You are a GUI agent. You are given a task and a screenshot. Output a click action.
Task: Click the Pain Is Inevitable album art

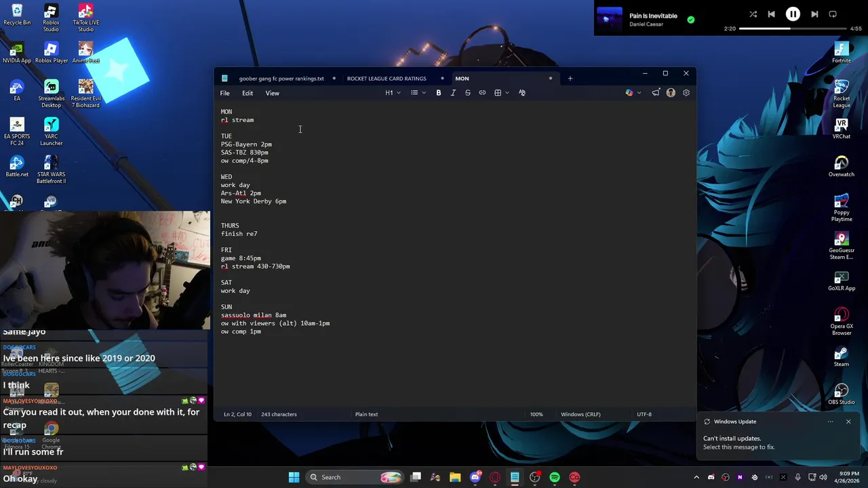(609, 19)
